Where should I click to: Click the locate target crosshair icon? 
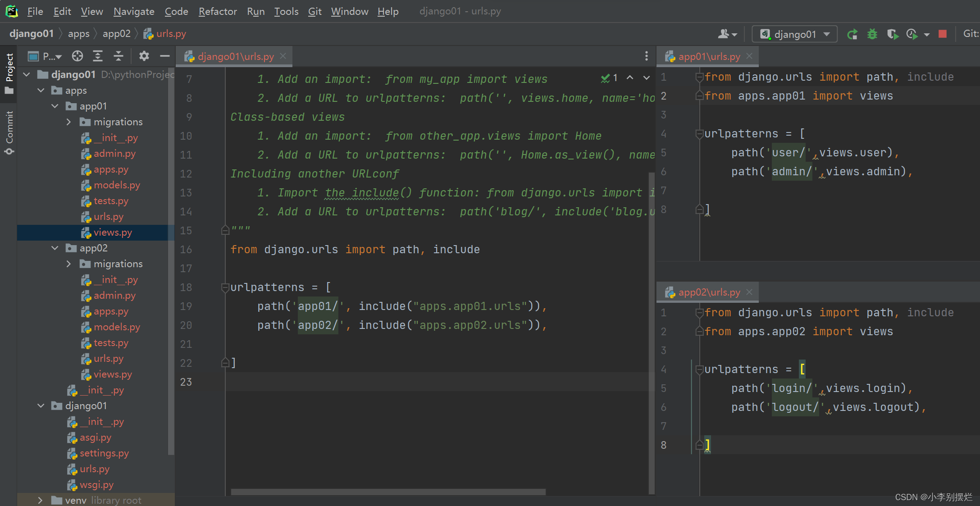pos(77,56)
